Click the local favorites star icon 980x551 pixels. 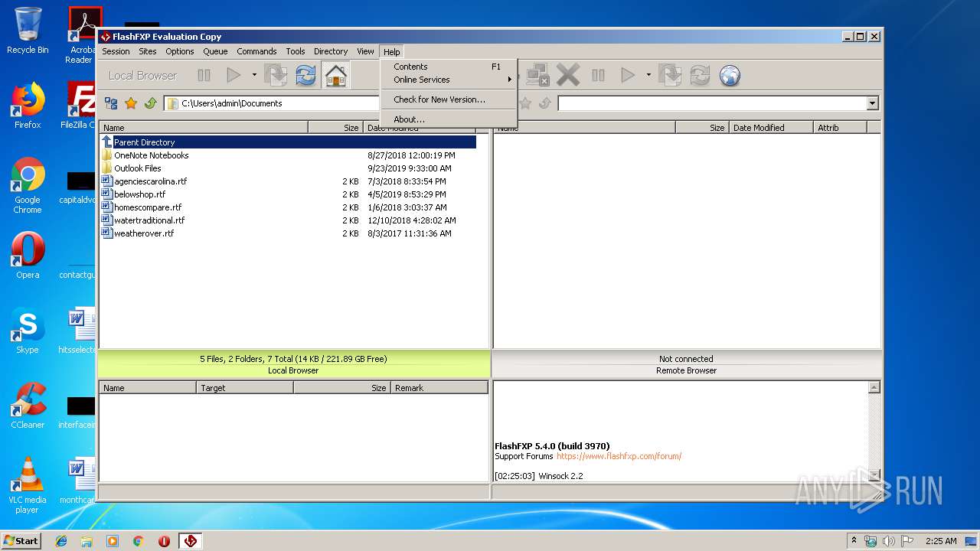[x=131, y=103]
